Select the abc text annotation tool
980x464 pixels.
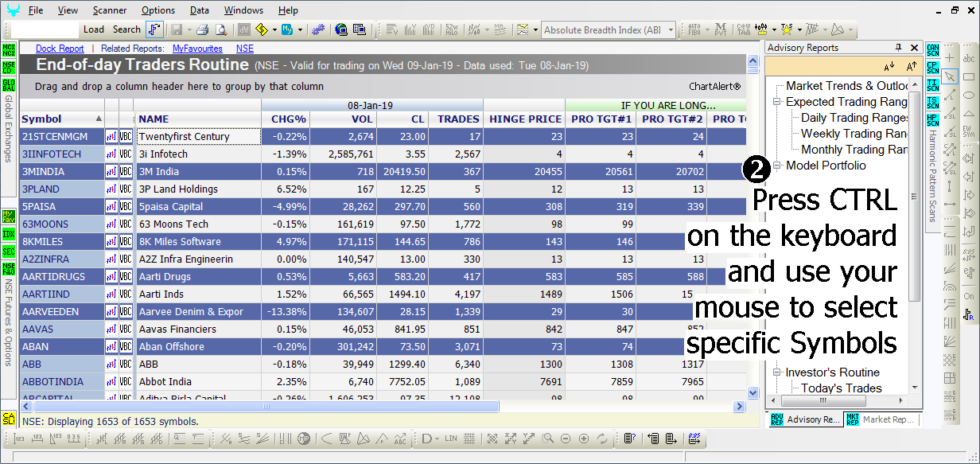(969, 58)
